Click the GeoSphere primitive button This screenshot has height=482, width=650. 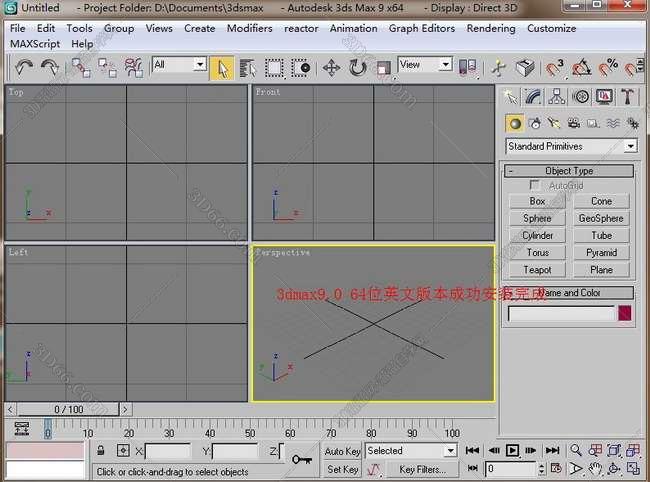pyautogui.click(x=601, y=218)
